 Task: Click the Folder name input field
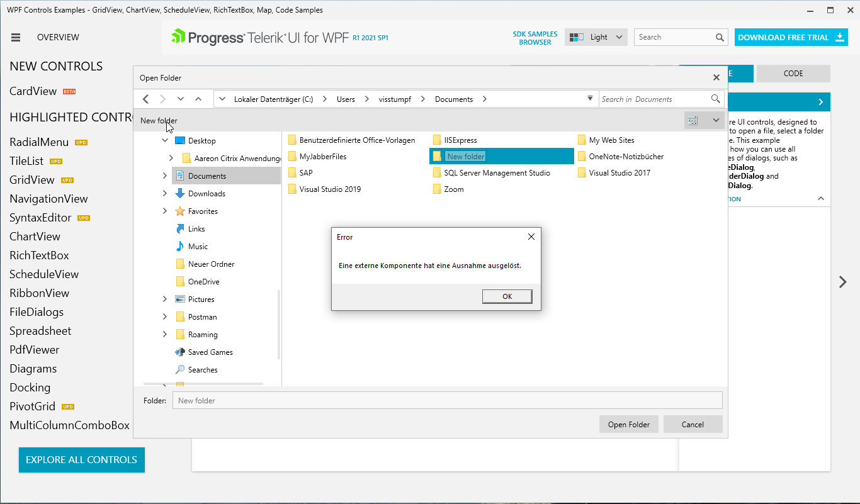(x=448, y=400)
